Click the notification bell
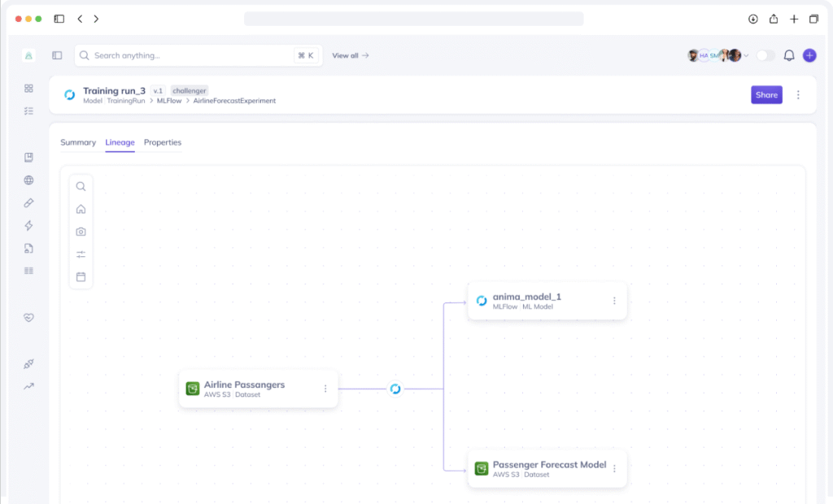833x504 pixels. [788, 55]
